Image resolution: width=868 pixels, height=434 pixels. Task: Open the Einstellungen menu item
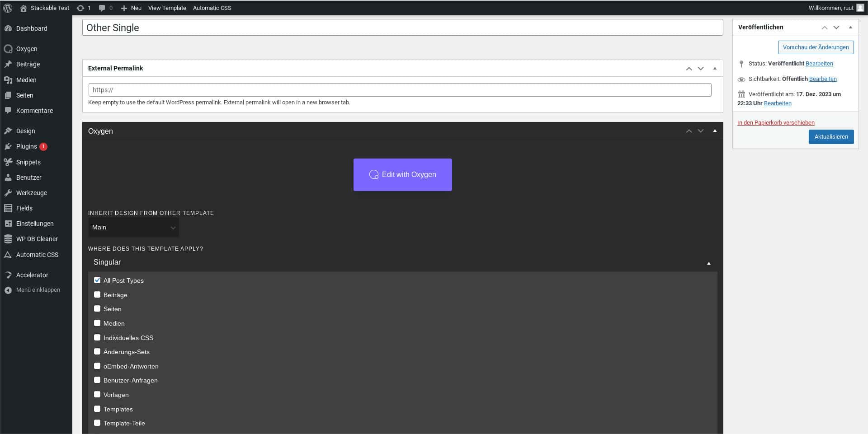coord(35,224)
